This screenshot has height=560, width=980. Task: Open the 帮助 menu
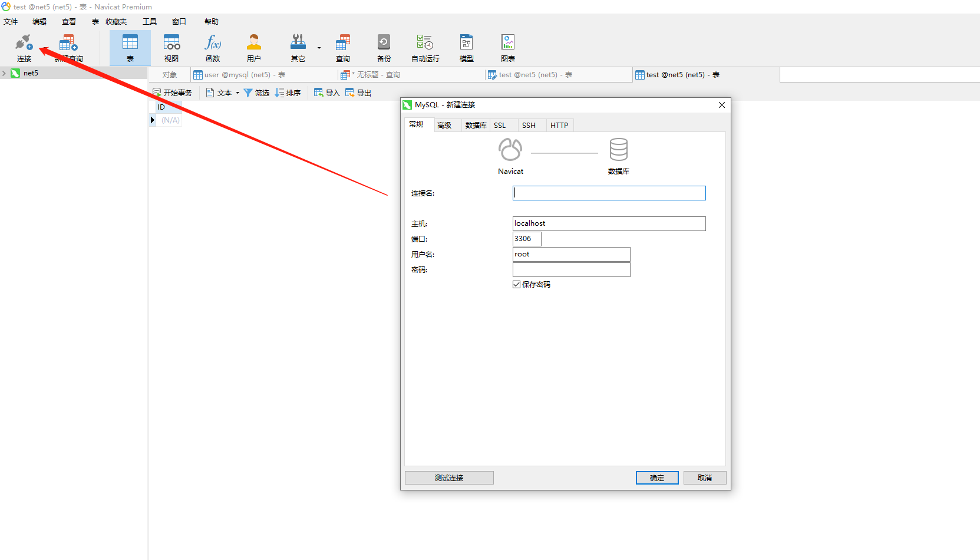[x=212, y=22]
